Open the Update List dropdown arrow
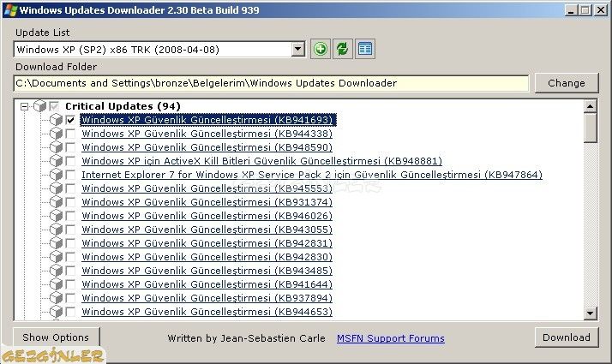The width and height of the screenshot is (612, 364). (x=297, y=49)
